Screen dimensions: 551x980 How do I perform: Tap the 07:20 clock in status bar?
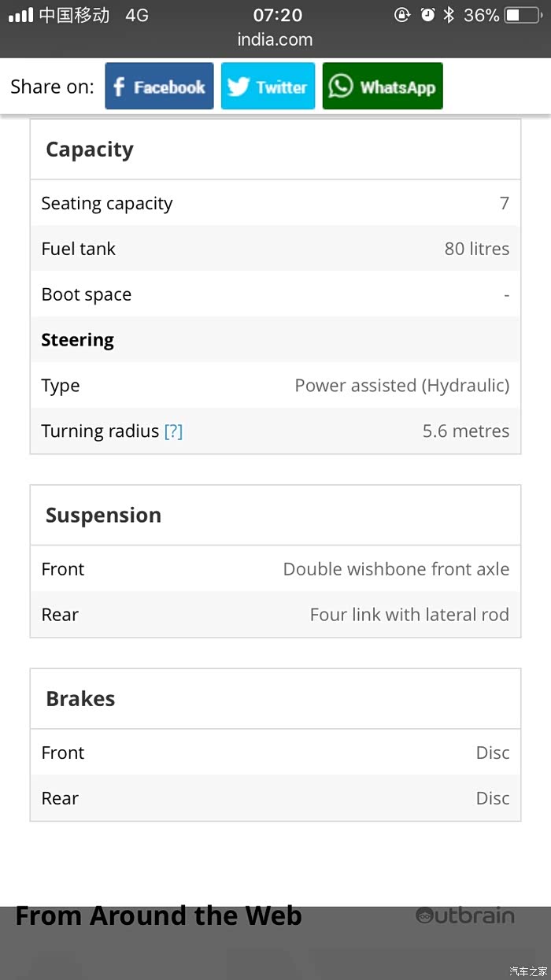tap(277, 15)
